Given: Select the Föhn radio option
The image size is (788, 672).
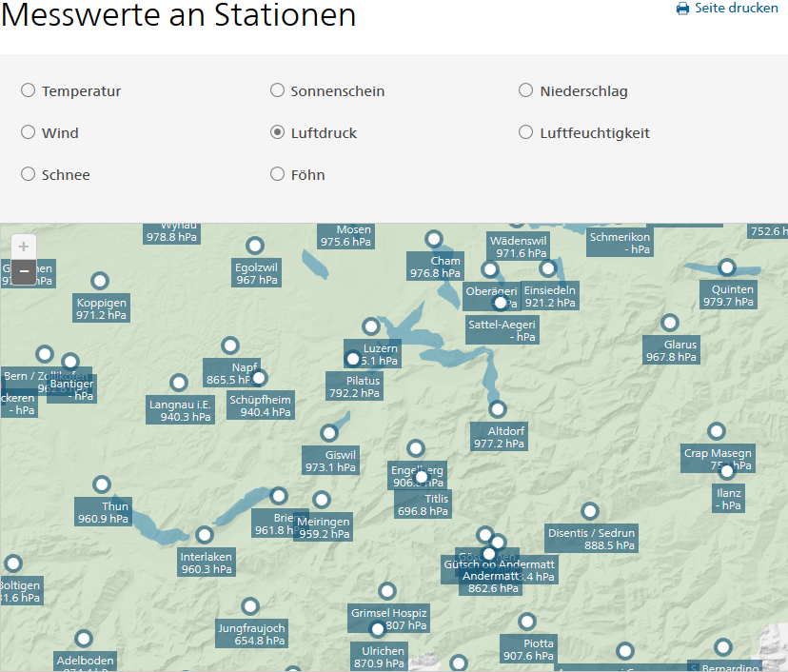Looking at the screenshot, I should coord(278,174).
